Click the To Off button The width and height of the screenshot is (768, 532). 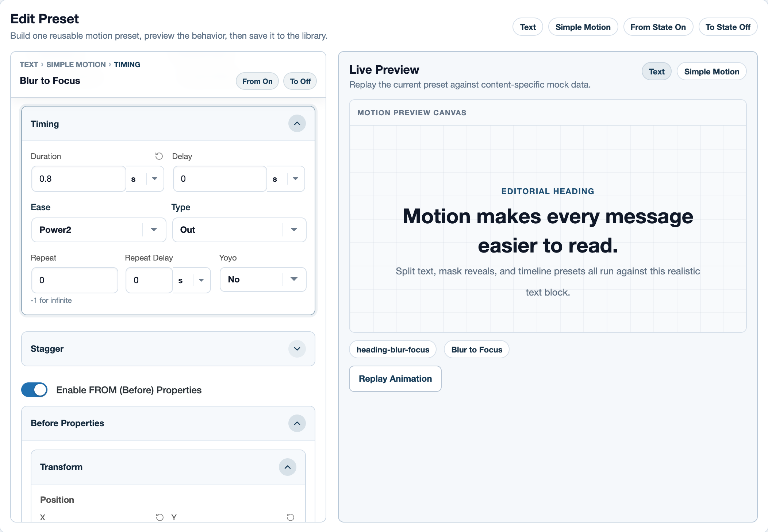click(300, 81)
